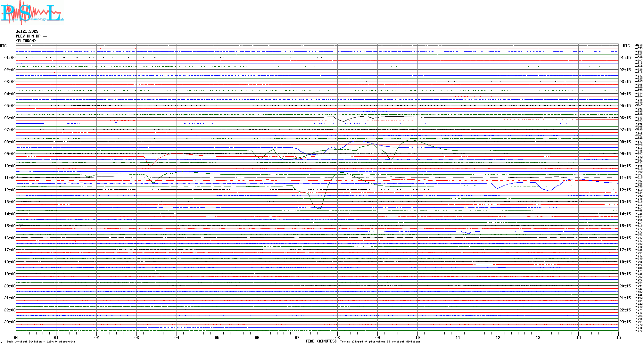Click minute tick label 14 on bottom axis
Viewport: 644px width, 346px height.
point(578,337)
